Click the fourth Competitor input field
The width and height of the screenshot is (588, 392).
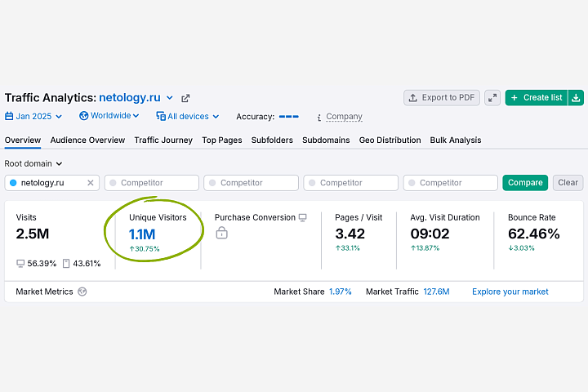pos(450,183)
